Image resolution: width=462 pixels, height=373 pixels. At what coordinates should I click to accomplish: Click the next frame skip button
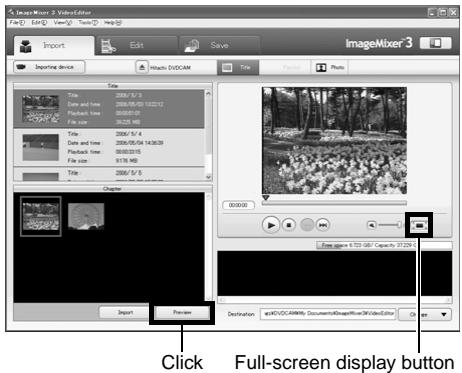pos(322,225)
